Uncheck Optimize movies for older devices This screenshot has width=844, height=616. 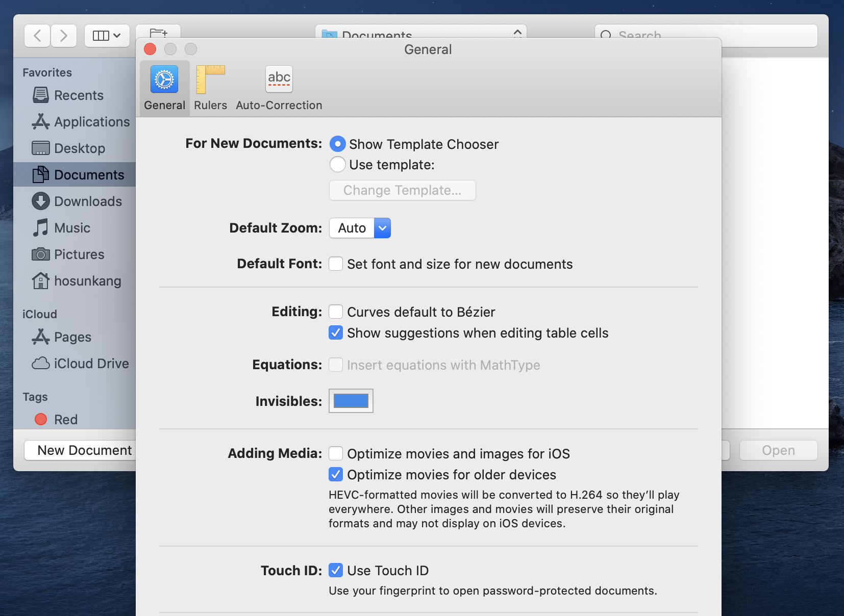coord(336,474)
